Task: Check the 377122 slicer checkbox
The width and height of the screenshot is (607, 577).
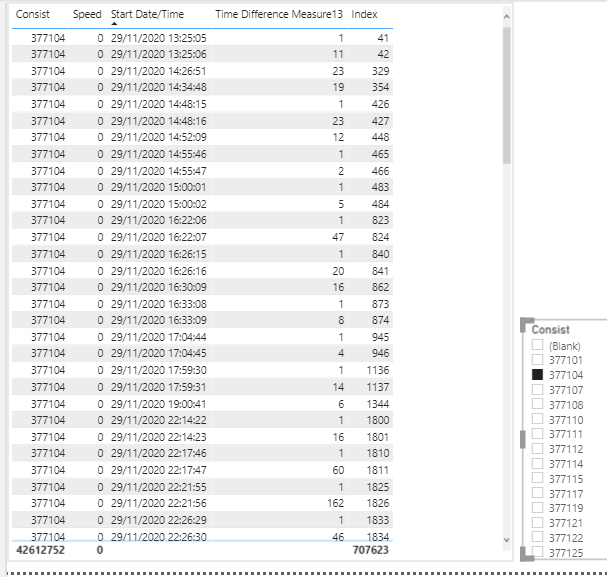Action: click(537, 537)
